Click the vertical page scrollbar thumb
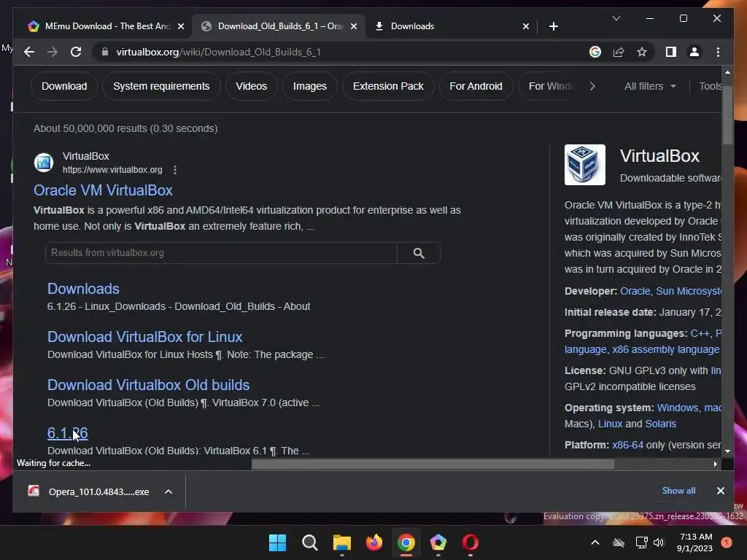The height and width of the screenshot is (560, 747). tap(727, 114)
